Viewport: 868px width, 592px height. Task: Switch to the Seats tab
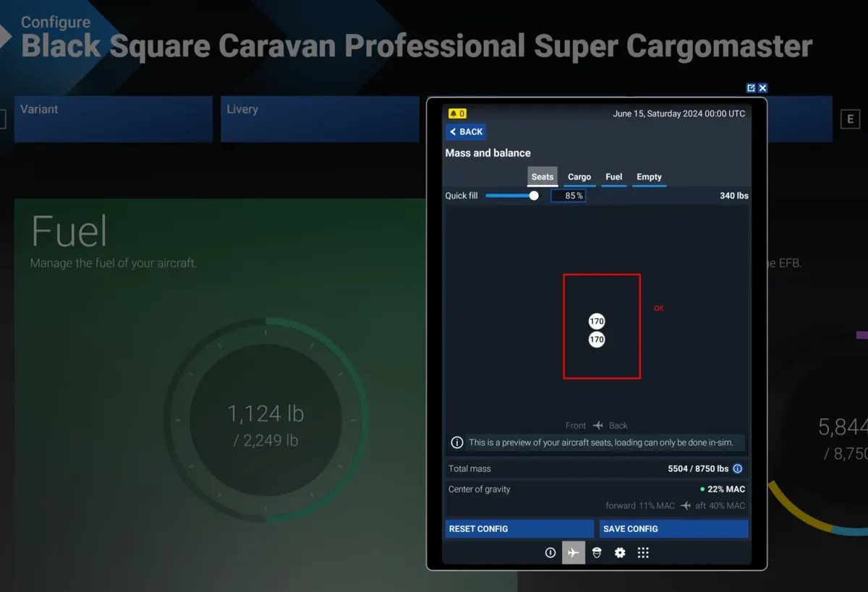pos(542,177)
